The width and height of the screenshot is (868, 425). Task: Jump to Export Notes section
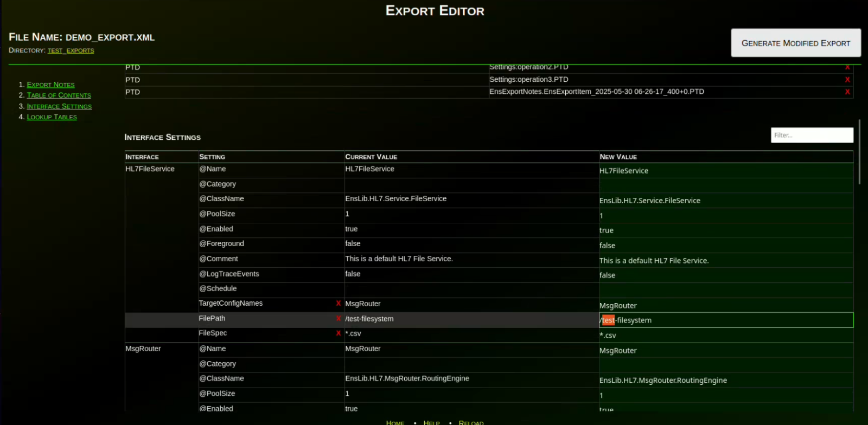50,85
